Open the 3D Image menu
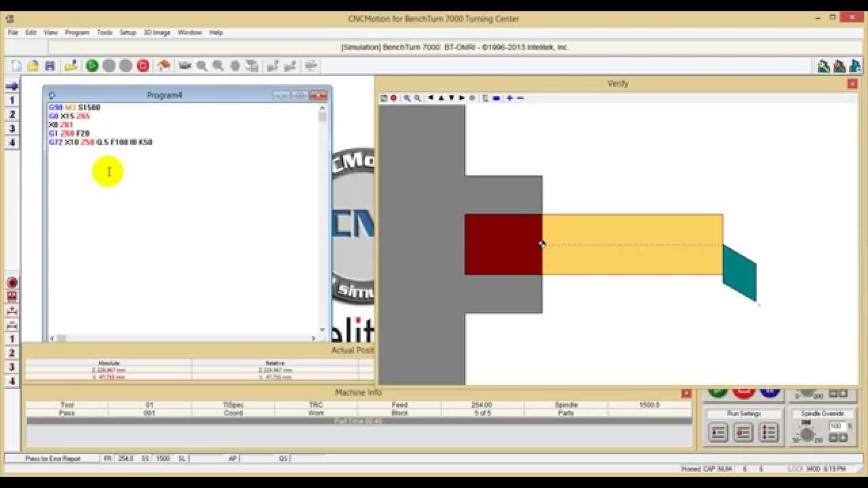 point(157,33)
